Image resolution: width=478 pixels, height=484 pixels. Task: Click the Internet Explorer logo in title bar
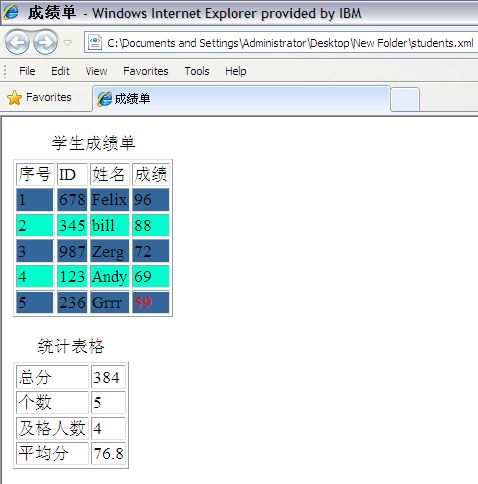[x=11, y=12]
